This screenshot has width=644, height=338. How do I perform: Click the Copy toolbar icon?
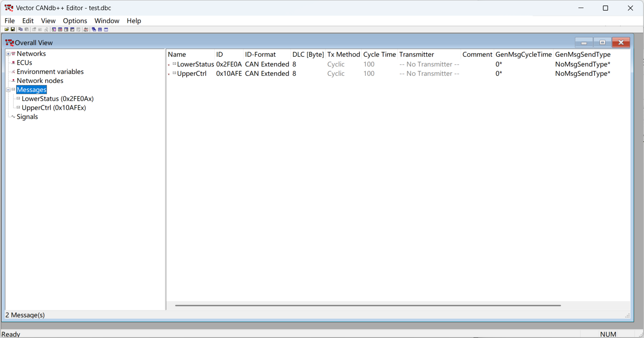20,30
